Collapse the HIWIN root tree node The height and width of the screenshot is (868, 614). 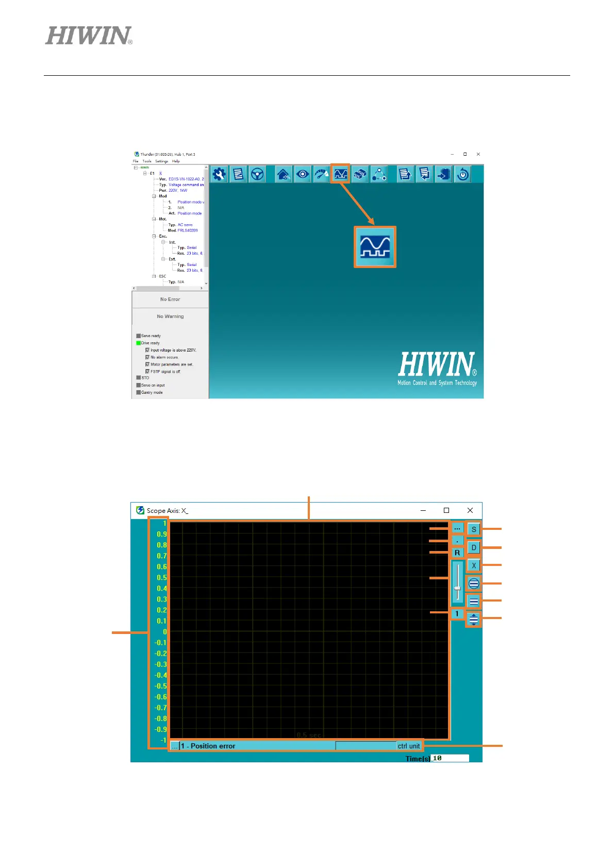[x=136, y=168]
